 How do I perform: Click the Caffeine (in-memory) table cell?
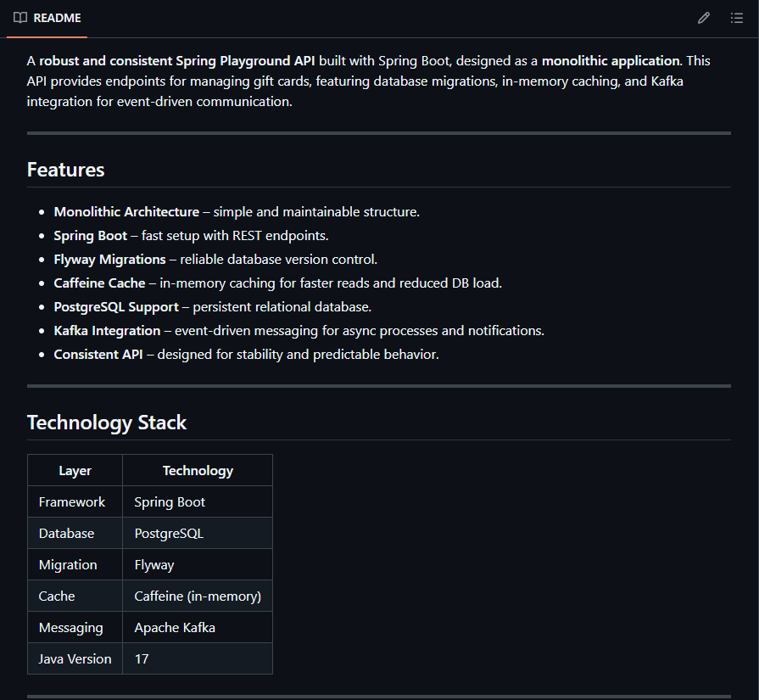tap(197, 596)
